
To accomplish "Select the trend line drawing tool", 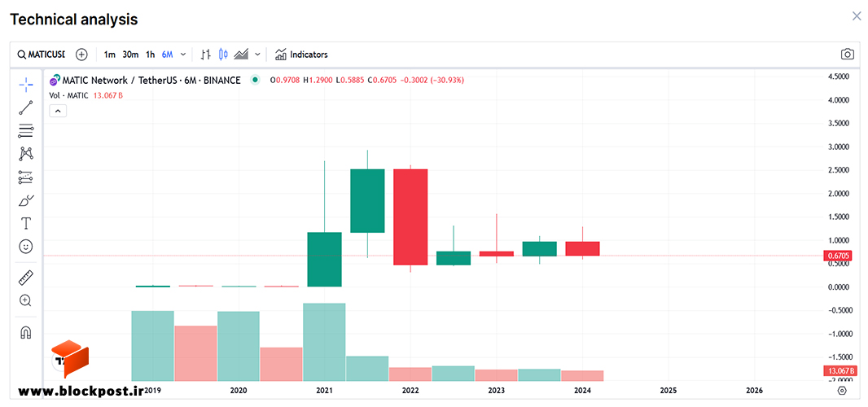I will pyautogui.click(x=26, y=107).
